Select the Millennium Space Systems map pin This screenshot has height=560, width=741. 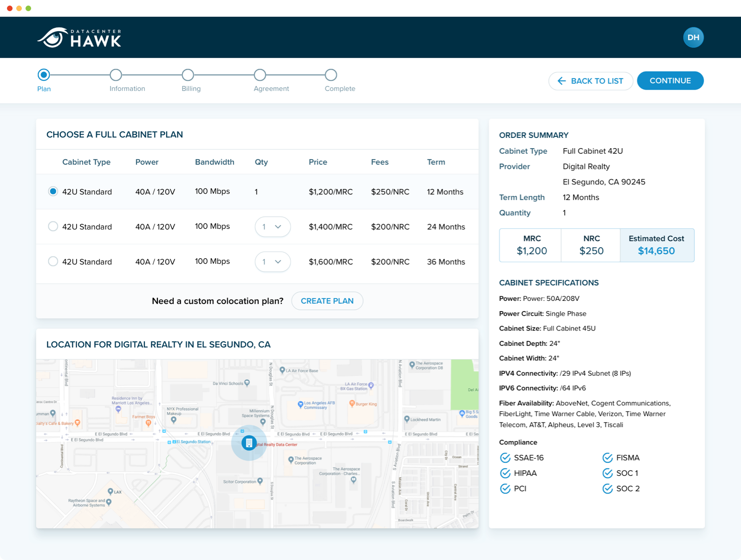point(263,422)
